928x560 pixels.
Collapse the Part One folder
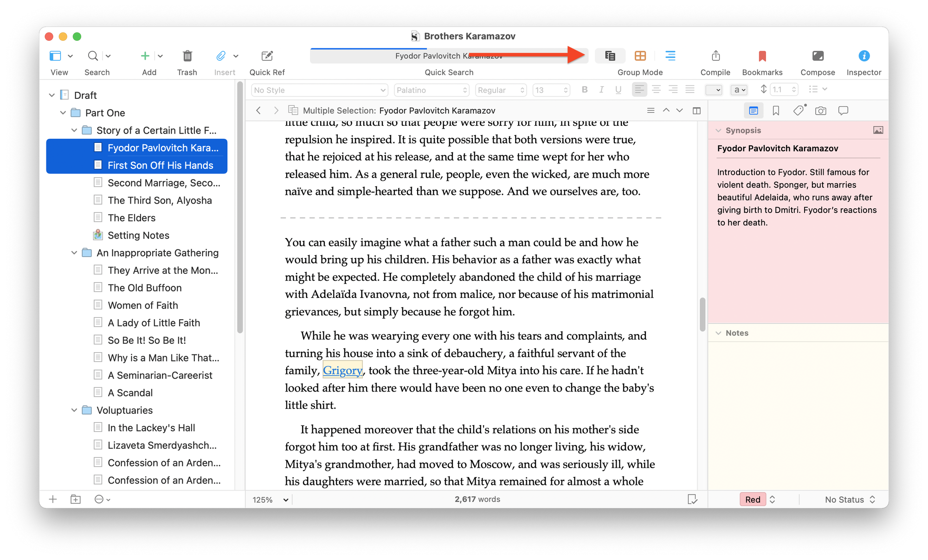pyautogui.click(x=63, y=113)
